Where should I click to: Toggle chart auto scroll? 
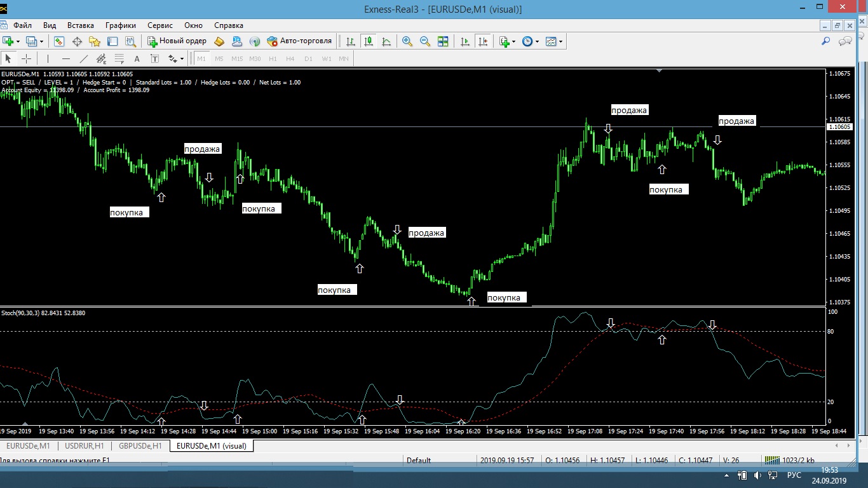(465, 41)
